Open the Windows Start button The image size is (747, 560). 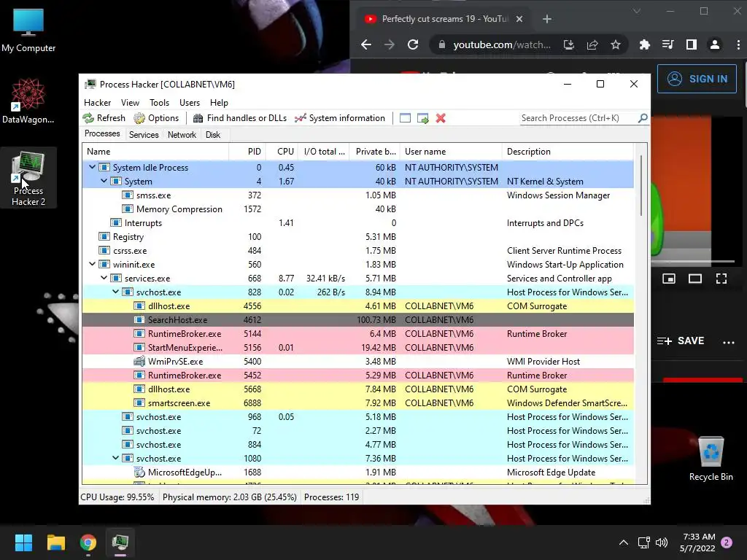pos(23,542)
